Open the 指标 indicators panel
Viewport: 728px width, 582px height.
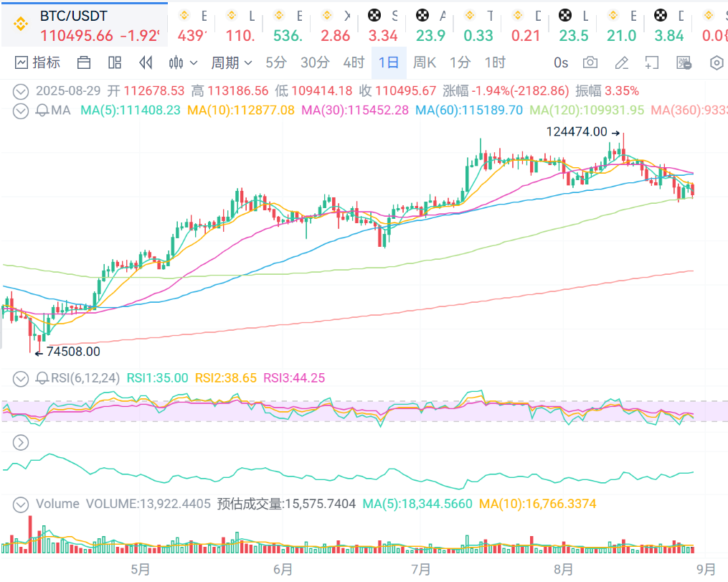tap(37, 62)
